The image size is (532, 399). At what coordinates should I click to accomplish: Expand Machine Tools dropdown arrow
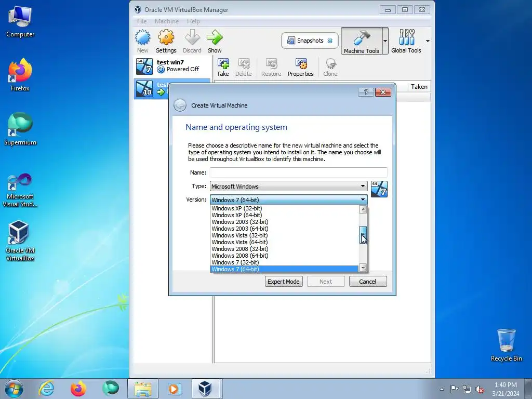click(x=385, y=41)
